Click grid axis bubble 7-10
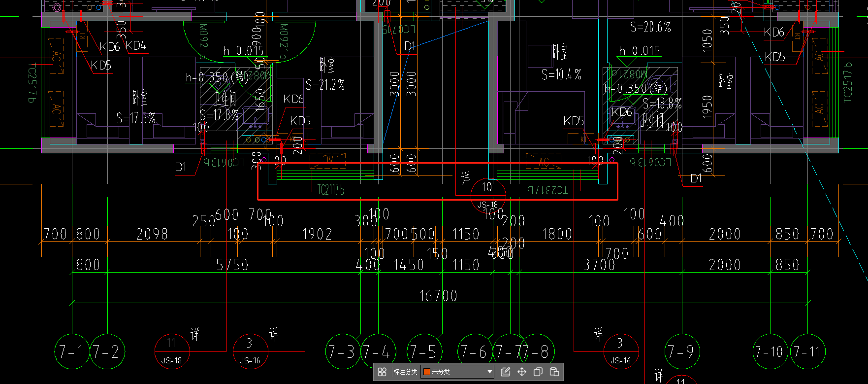Image resolution: width=868 pixels, height=384 pixels. click(771, 351)
